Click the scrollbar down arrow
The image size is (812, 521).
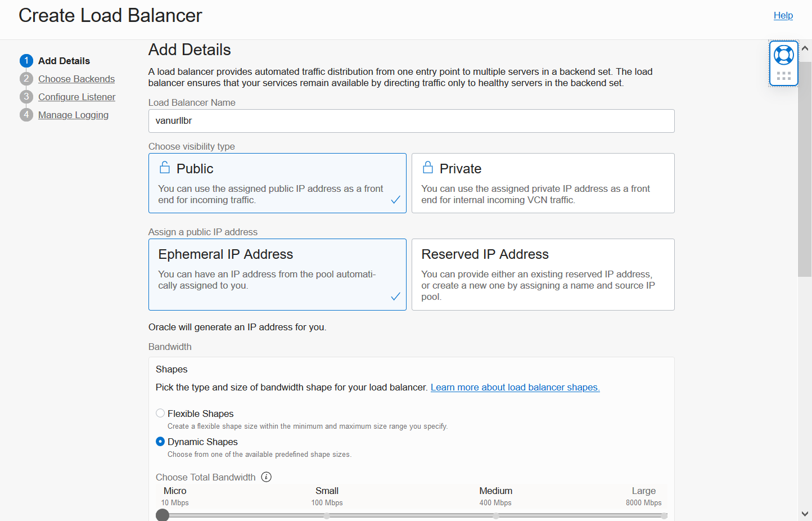click(x=805, y=513)
